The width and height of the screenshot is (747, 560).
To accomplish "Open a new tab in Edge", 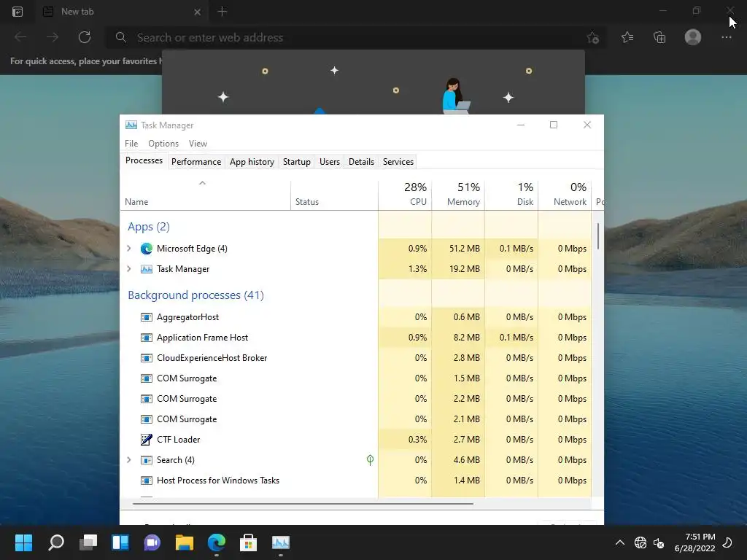I will (x=222, y=12).
